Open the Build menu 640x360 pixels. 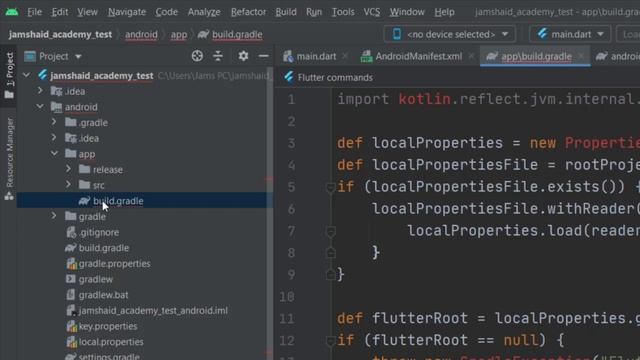[286, 12]
